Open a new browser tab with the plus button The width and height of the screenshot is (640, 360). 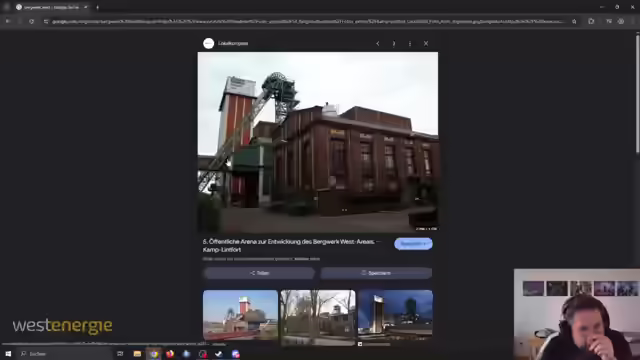click(97, 7)
